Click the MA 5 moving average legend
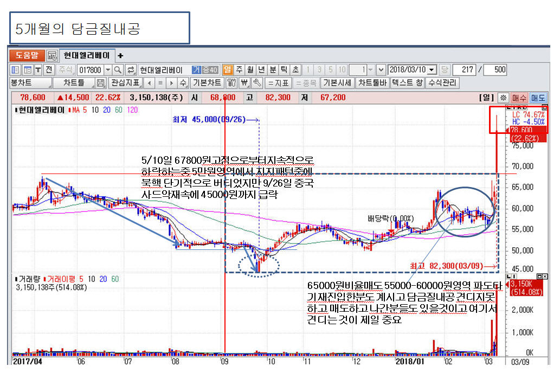This screenshot has height=392, width=560. click(x=79, y=110)
